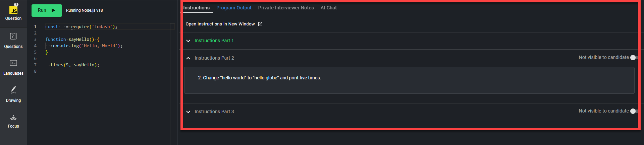
Task: Open the Languages sidebar icon
Action: coord(13,63)
